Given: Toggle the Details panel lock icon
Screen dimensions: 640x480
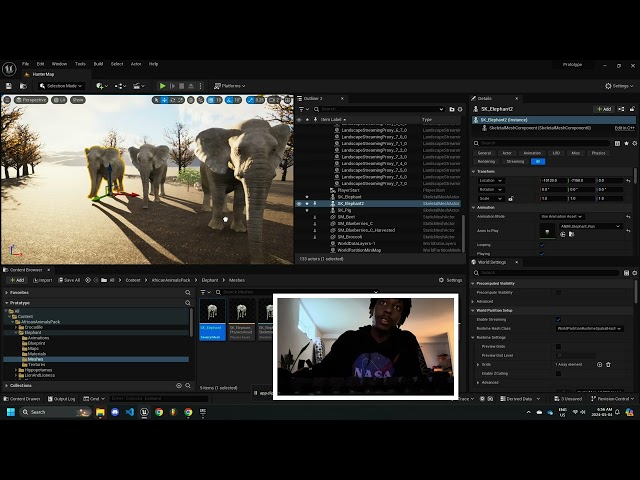Looking at the screenshot, I should (632, 109).
